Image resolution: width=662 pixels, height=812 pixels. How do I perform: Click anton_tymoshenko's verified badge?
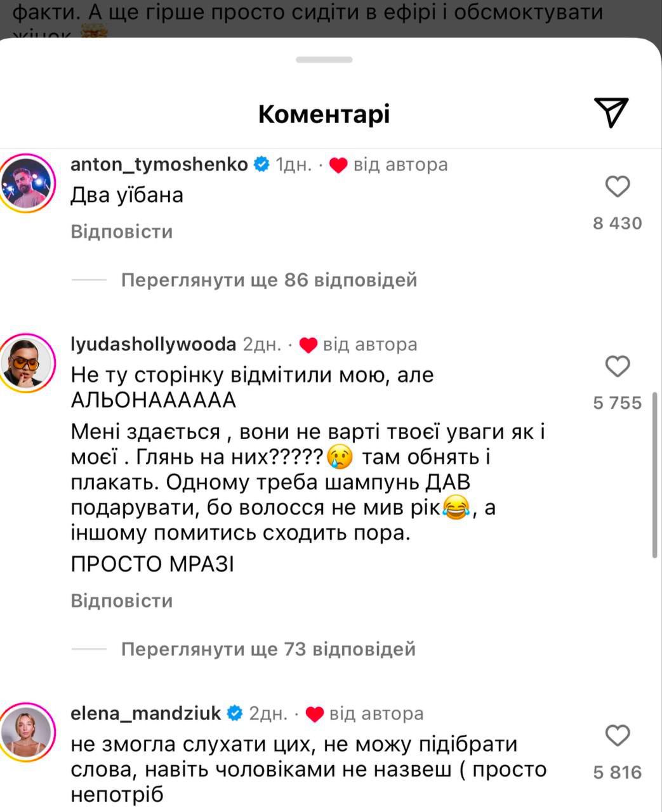261,165
